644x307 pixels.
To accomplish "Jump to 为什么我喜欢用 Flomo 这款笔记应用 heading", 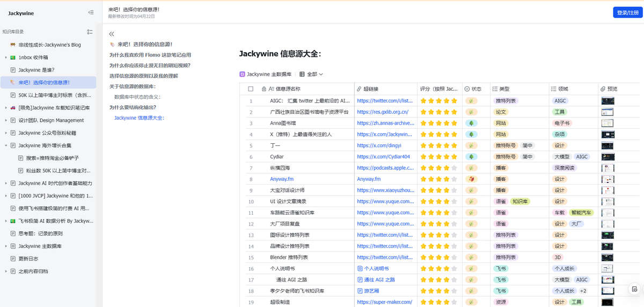I will [x=150, y=55].
